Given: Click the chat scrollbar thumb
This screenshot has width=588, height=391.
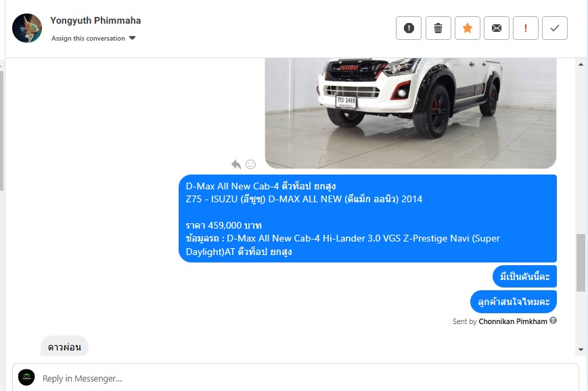Looking at the screenshot, I should click(581, 262).
